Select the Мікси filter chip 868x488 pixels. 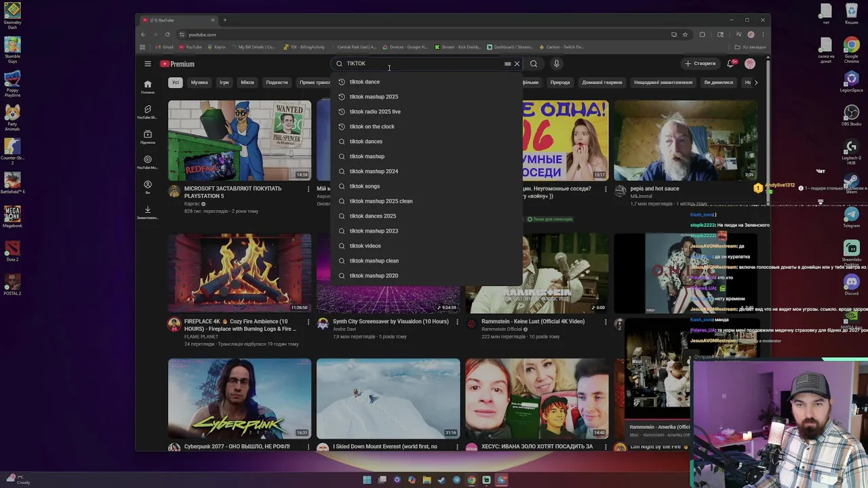(248, 82)
